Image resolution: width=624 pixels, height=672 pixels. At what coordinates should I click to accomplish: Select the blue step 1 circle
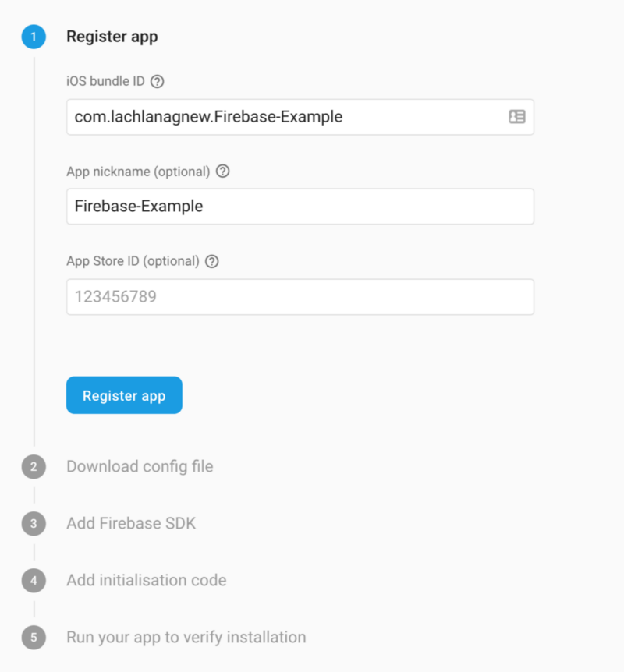[x=34, y=37]
